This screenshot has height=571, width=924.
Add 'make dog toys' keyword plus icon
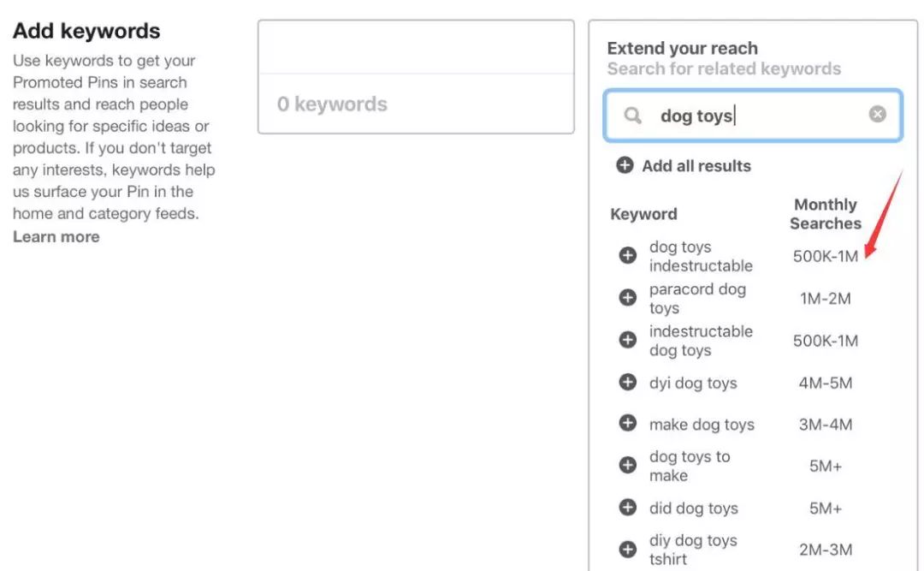click(628, 424)
